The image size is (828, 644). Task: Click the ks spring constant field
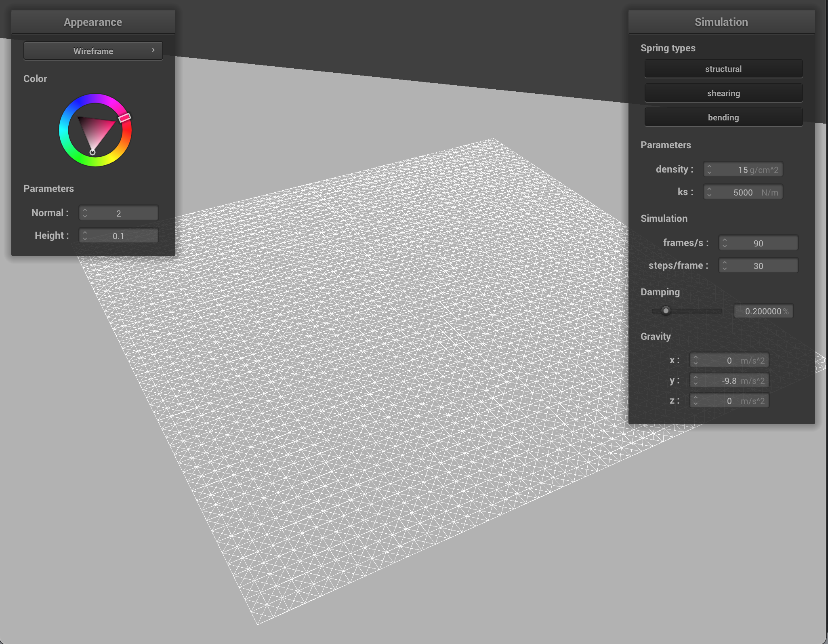pos(743,192)
